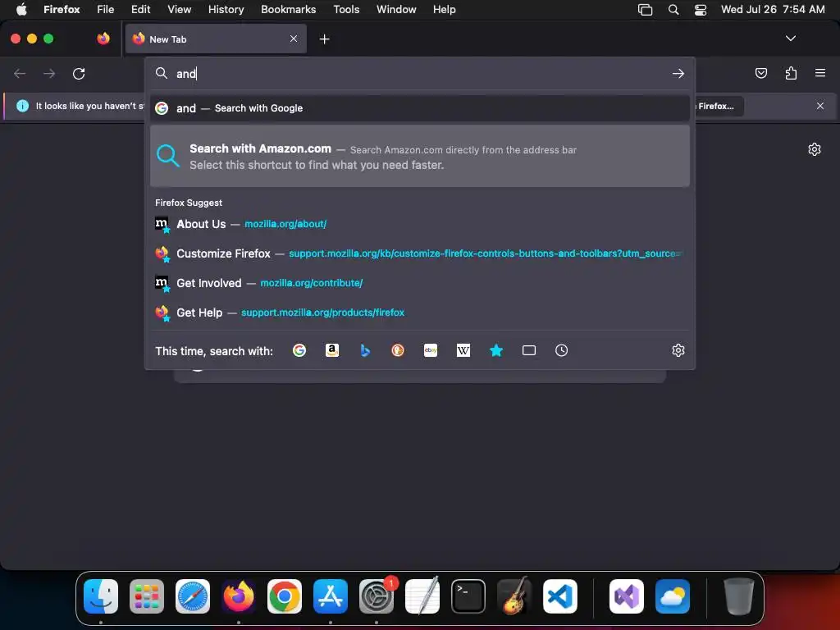Click the Stage Manager menu bar icon
The width and height of the screenshot is (840, 630).
click(x=645, y=9)
